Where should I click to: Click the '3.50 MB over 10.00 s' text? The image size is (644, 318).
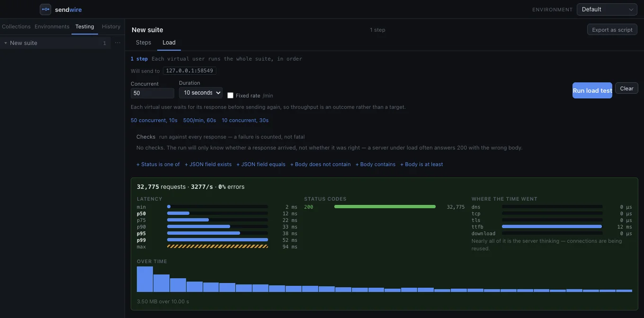pyautogui.click(x=163, y=301)
